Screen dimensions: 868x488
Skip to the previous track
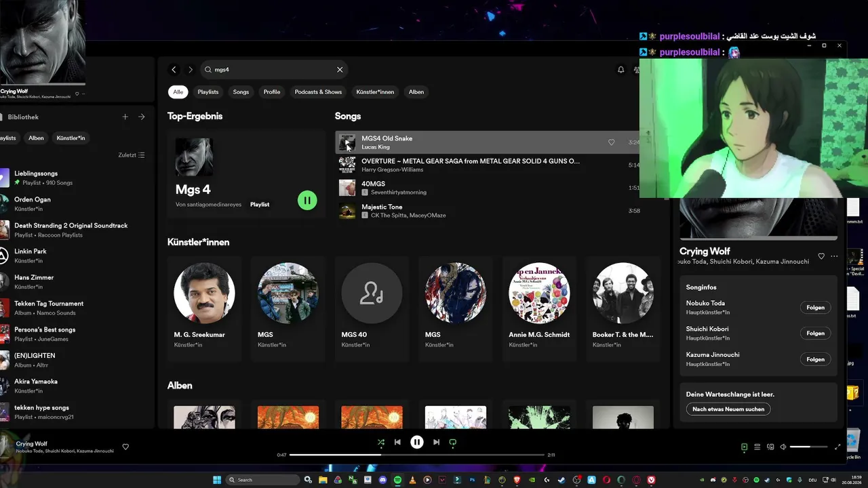pos(397,443)
